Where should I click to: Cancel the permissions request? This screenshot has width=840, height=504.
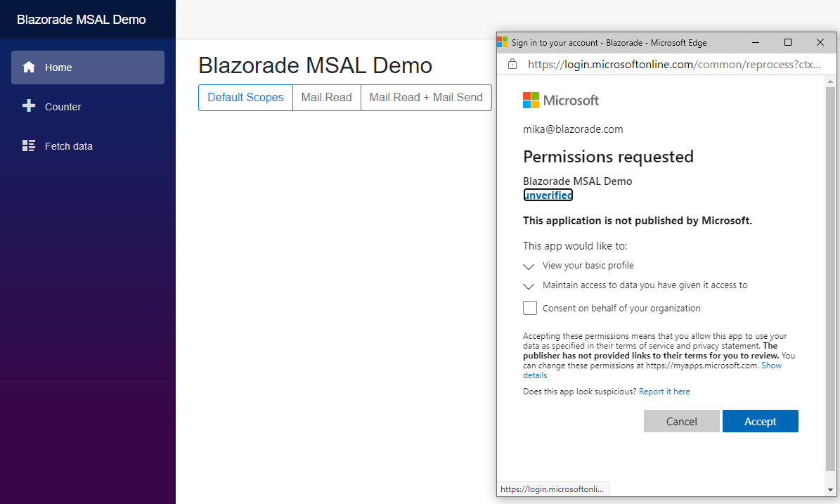point(681,421)
